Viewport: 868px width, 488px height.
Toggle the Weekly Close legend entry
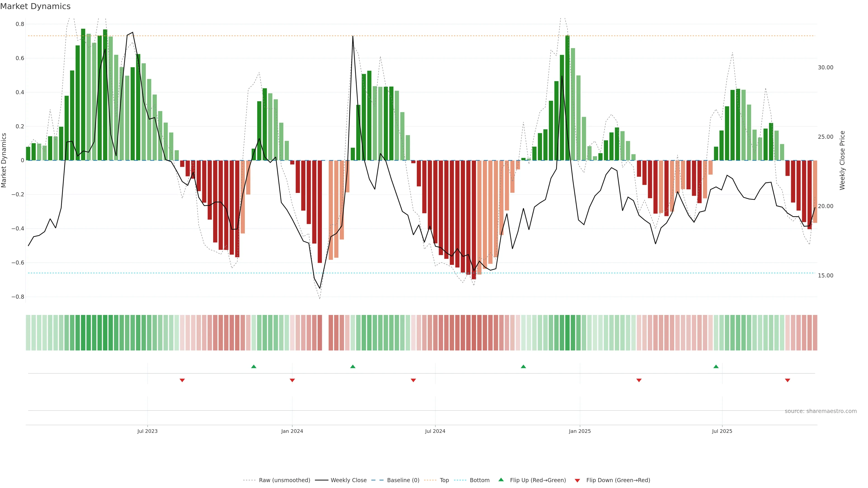pos(348,480)
